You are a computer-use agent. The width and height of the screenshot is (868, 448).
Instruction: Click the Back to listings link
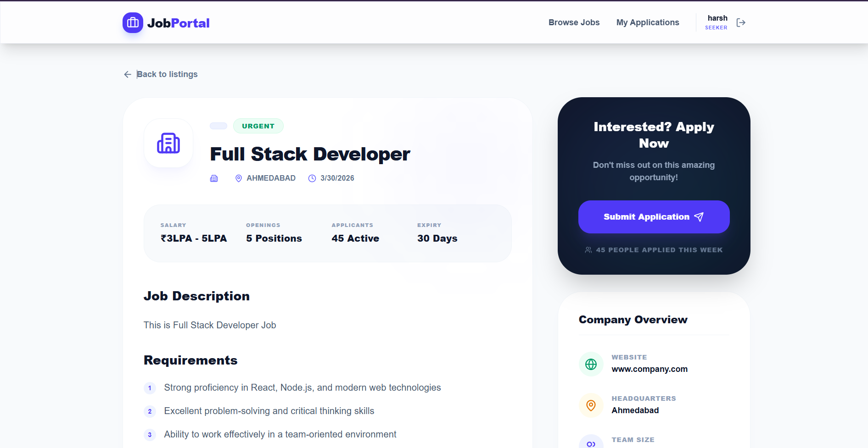(x=167, y=74)
